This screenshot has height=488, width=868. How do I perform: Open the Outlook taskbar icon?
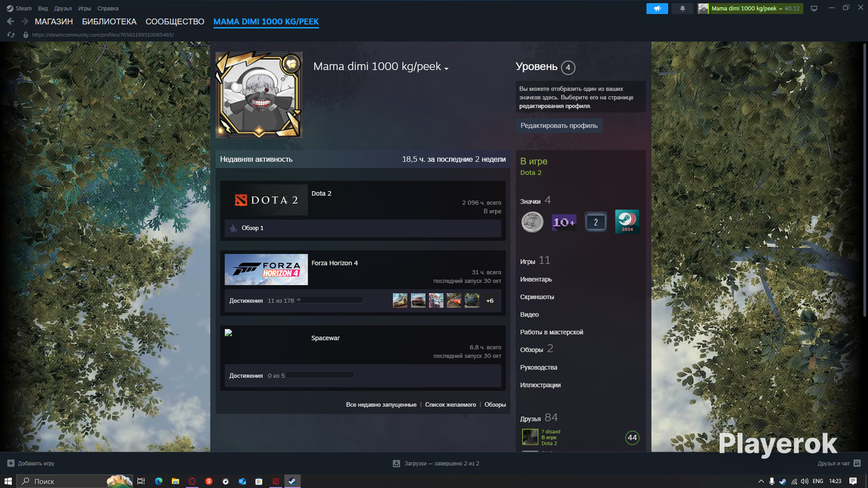pyautogui.click(x=242, y=481)
